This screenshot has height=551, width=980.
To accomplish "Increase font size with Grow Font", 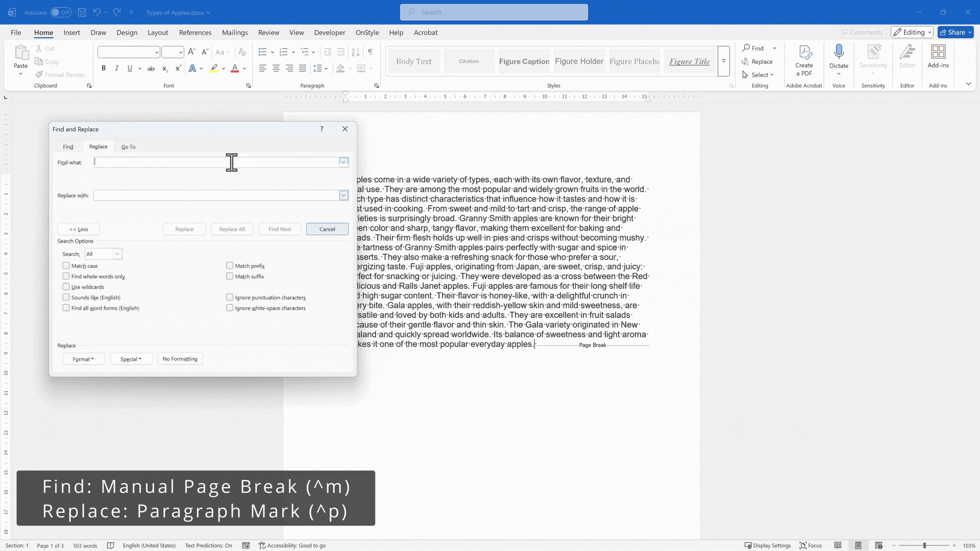I will (x=191, y=52).
